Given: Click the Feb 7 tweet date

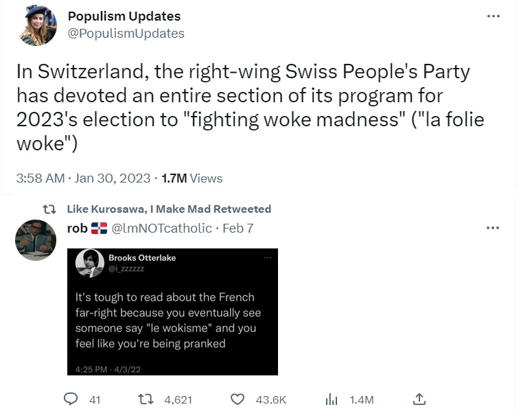Looking at the screenshot, I should point(239,228).
